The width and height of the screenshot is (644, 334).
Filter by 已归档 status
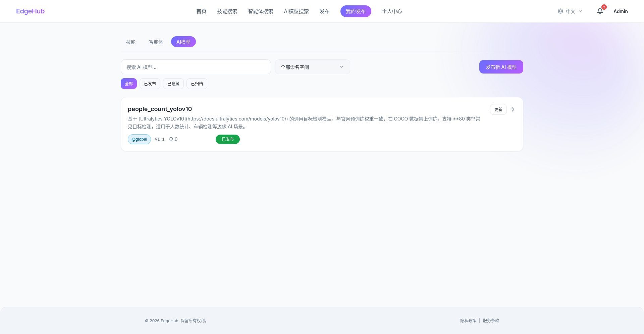click(x=197, y=84)
